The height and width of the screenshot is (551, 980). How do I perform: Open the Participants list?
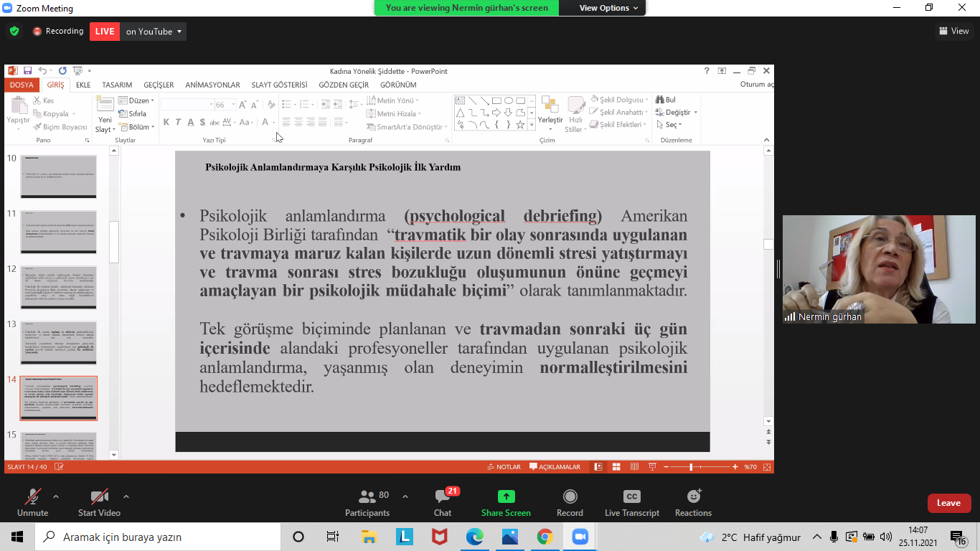(x=367, y=497)
